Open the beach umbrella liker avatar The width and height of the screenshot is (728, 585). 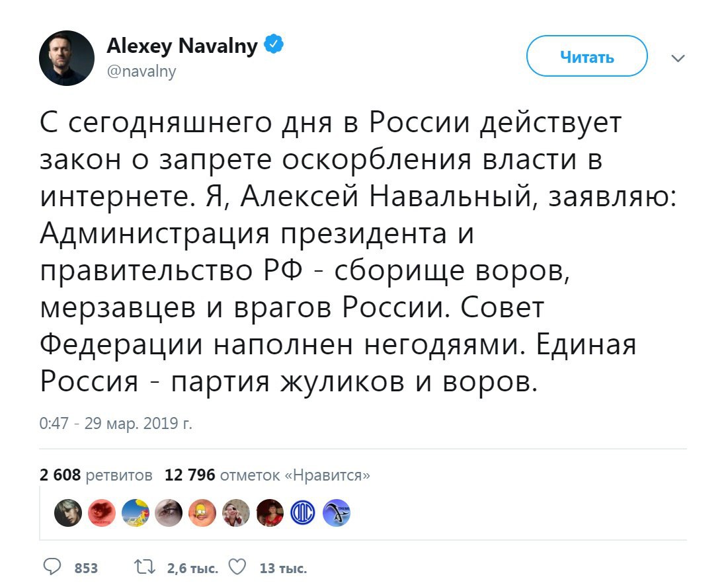(x=134, y=514)
